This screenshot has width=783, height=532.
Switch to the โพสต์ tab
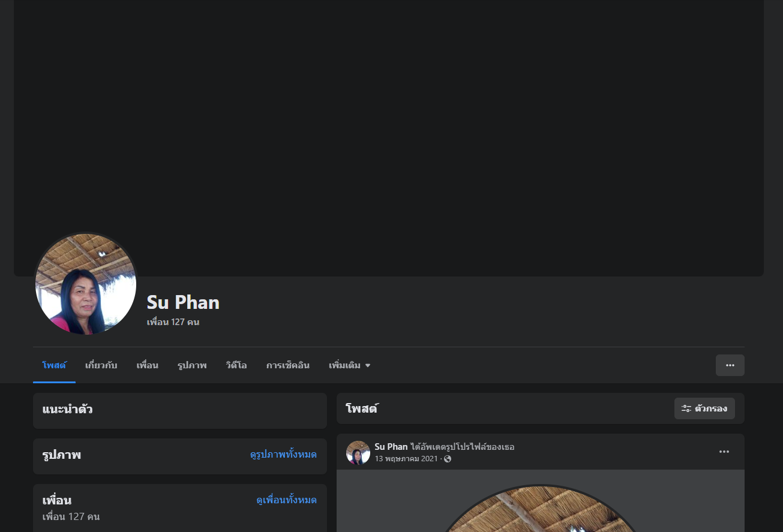54,365
